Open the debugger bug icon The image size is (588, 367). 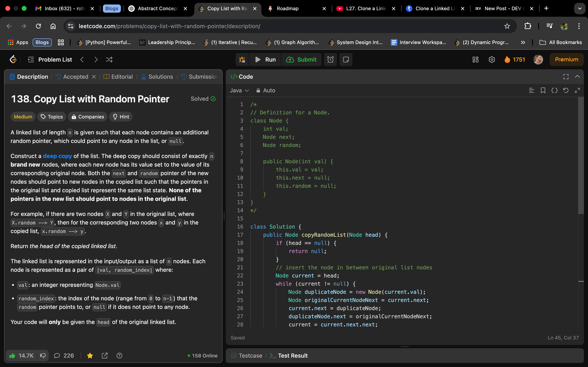[x=242, y=60]
